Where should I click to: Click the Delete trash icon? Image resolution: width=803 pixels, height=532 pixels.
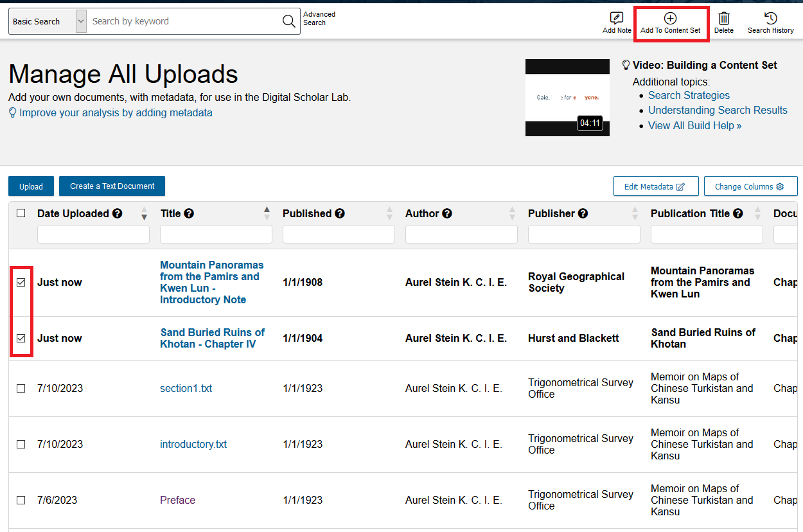724,19
